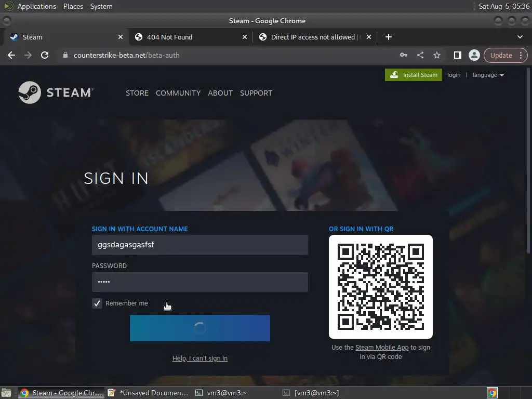The image size is (532, 399).
Task: Switch to vm3@vm3:~ terminal taskbar item
Action: (x=235, y=393)
